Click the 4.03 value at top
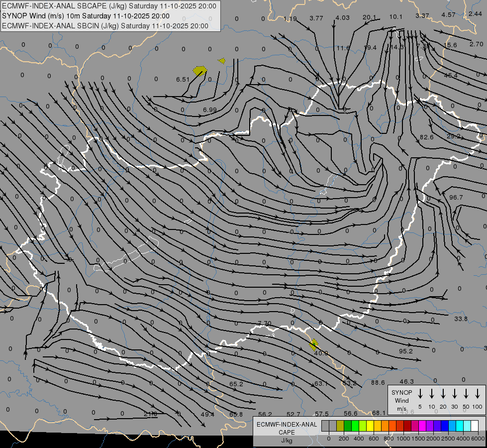Image resolution: width=487 pixels, height=448 pixels. coord(342,18)
